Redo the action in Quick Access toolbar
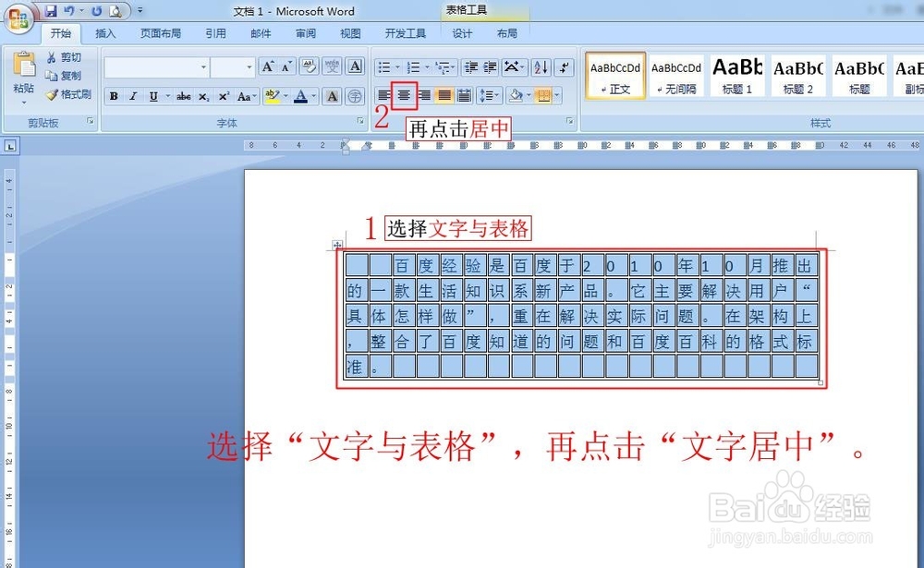This screenshot has height=568, width=924. pos(96,10)
